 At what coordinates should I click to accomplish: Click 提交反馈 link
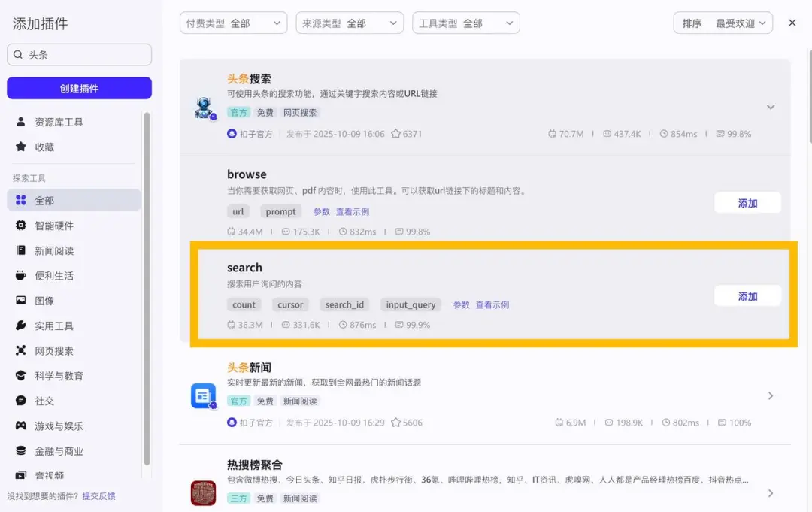click(x=99, y=496)
